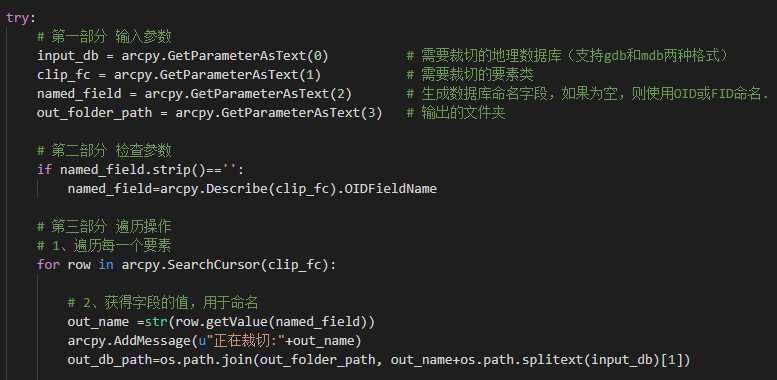Click the named_field = arcpy.GetParameterAsText(2) line
This screenshot has height=380, width=777.
tap(194, 94)
